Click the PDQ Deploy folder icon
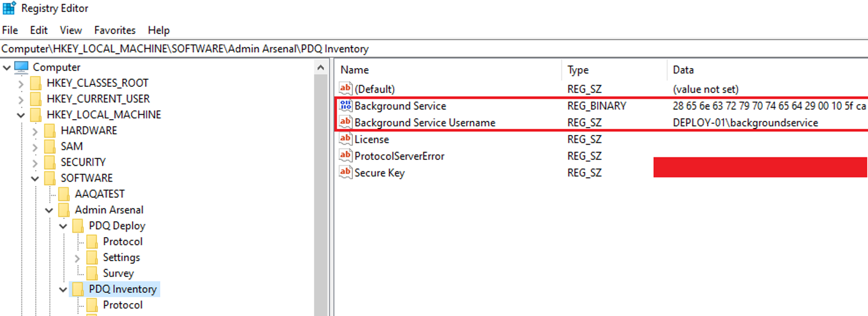Viewport: 868px width, 316px height. [x=78, y=226]
